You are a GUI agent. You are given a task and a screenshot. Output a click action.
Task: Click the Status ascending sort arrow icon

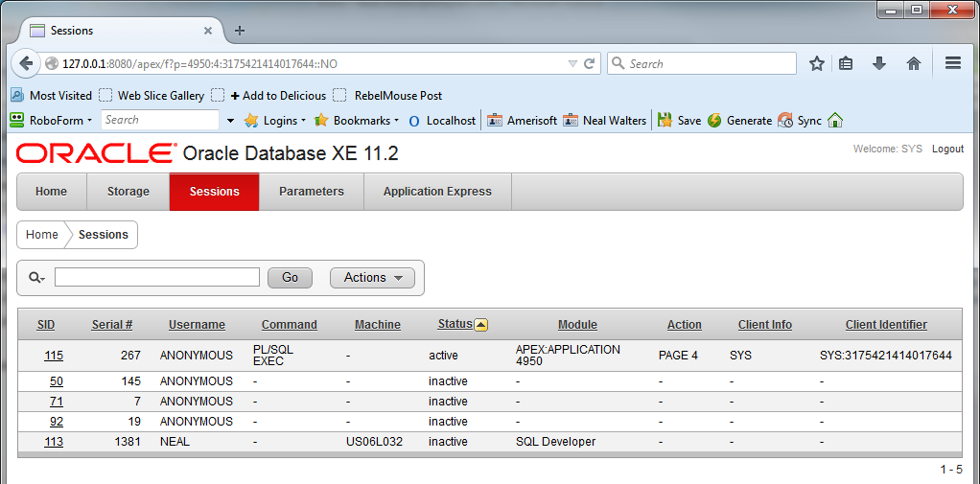pos(481,325)
